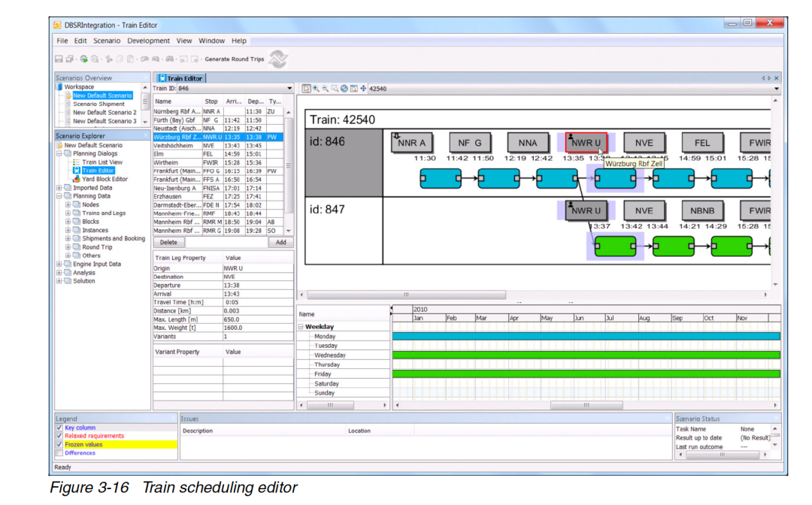Click the globe icon in diagram toolbar
Image resolution: width=812 pixels, height=505 pixels.
[x=344, y=89]
